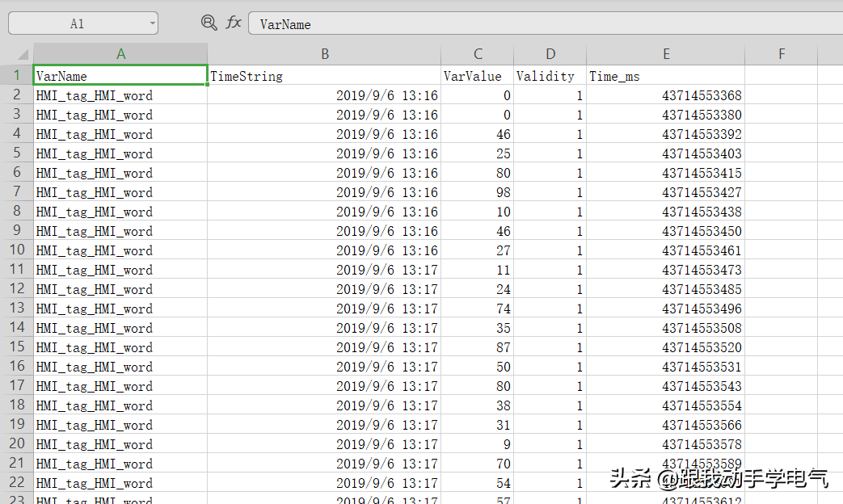Click the Time_ms header cell

pyautogui.click(x=666, y=76)
